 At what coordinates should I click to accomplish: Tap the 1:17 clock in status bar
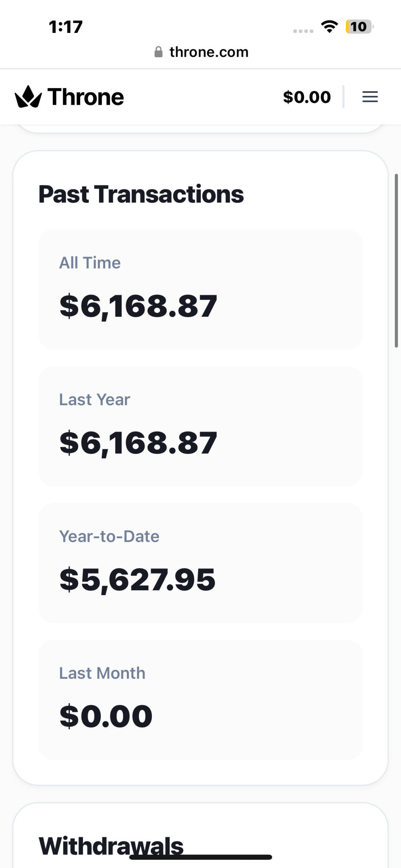pyautogui.click(x=65, y=27)
